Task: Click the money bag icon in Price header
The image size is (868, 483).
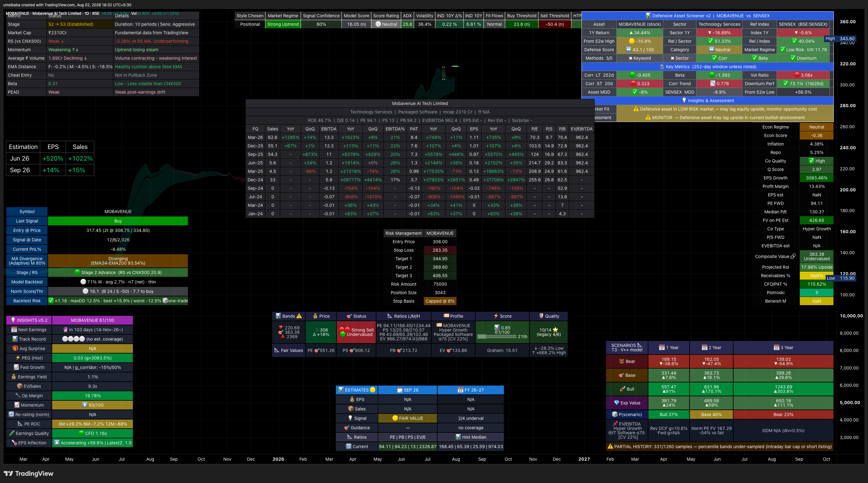Action: [315, 316]
